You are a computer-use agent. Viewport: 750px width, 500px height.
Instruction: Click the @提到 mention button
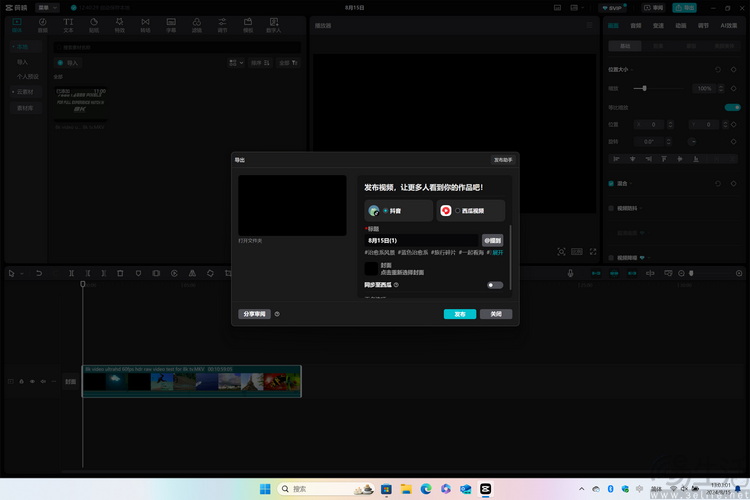[493, 241]
